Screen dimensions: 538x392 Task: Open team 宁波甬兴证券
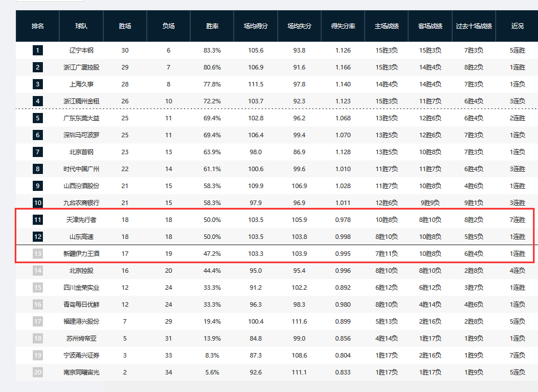tap(81, 355)
